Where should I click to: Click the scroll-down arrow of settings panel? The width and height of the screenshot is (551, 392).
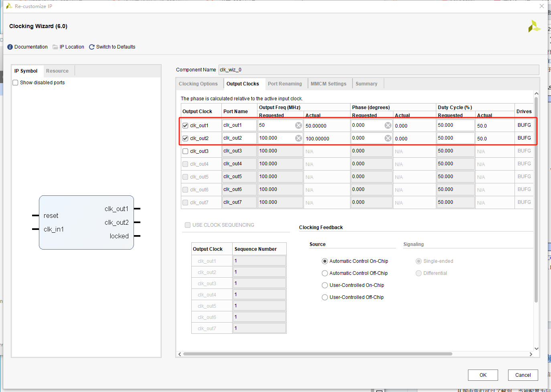pyautogui.click(x=537, y=349)
